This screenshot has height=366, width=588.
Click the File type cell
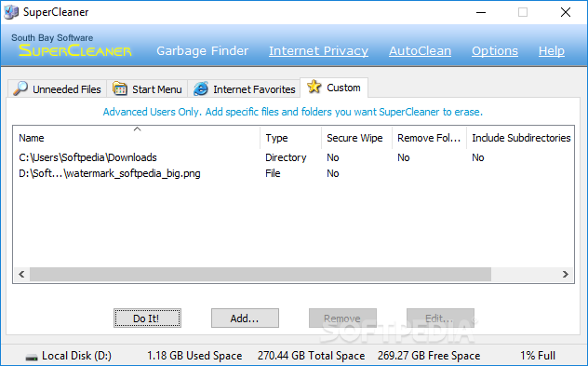tap(273, 173)
